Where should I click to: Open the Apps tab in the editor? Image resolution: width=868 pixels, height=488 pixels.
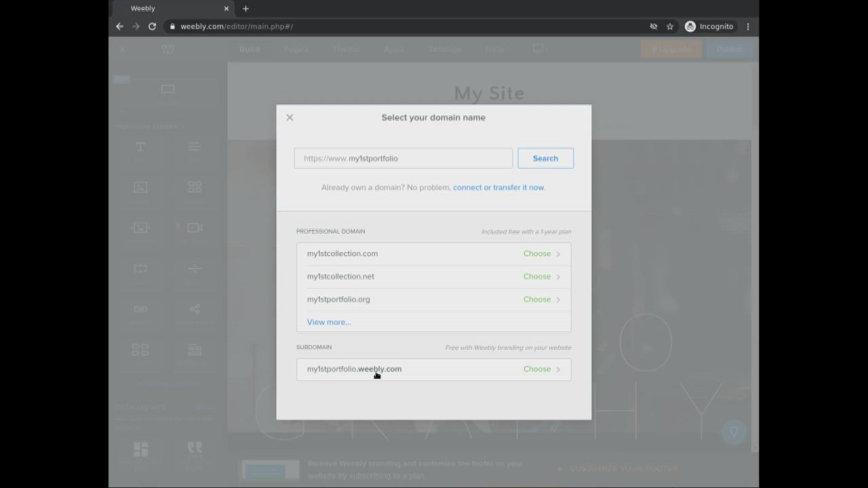[x=394, y=49]
